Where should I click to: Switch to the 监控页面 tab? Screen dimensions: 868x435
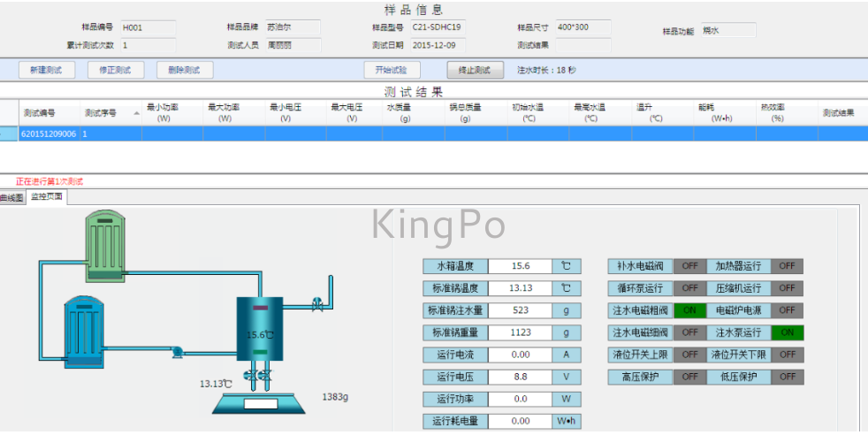(x=47, y=197)
